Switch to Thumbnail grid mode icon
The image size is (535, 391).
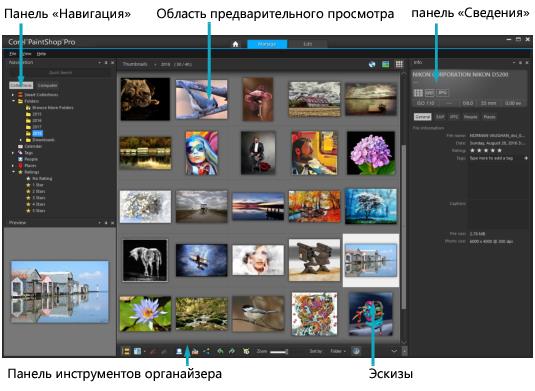point(399,64)
